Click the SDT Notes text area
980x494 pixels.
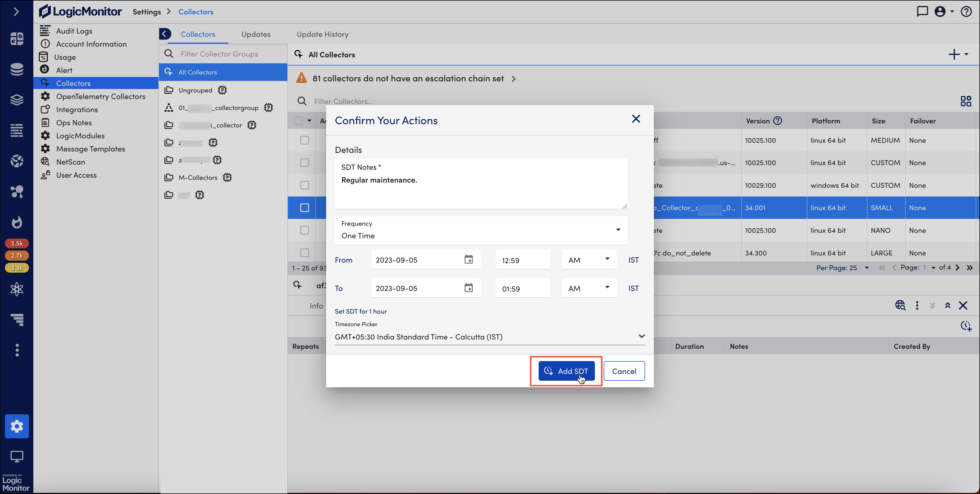pyautogui.click(x=481, y=184)
